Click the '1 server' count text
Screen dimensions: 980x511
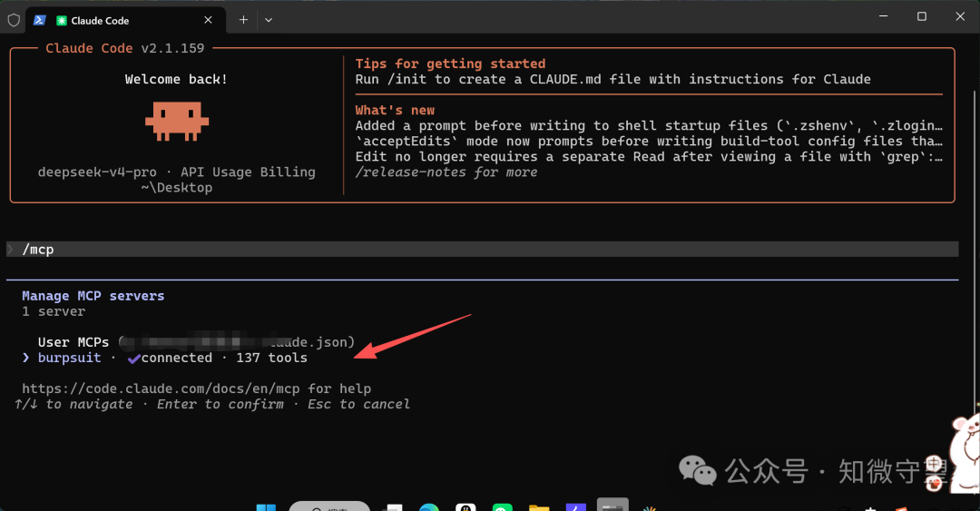[54, 311]
